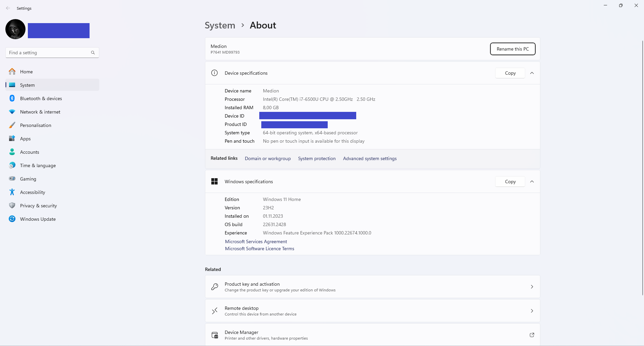Restore down the Settings window
644x346 pixels.
pos(621,5)
